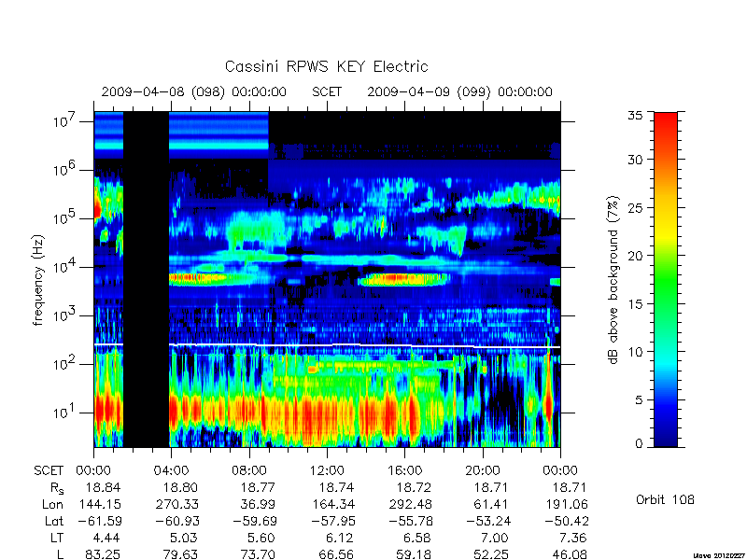The height and width of the screenshot is (560, 747).
Task: Click the Lat row header
Action: click(x=54, y=521)
